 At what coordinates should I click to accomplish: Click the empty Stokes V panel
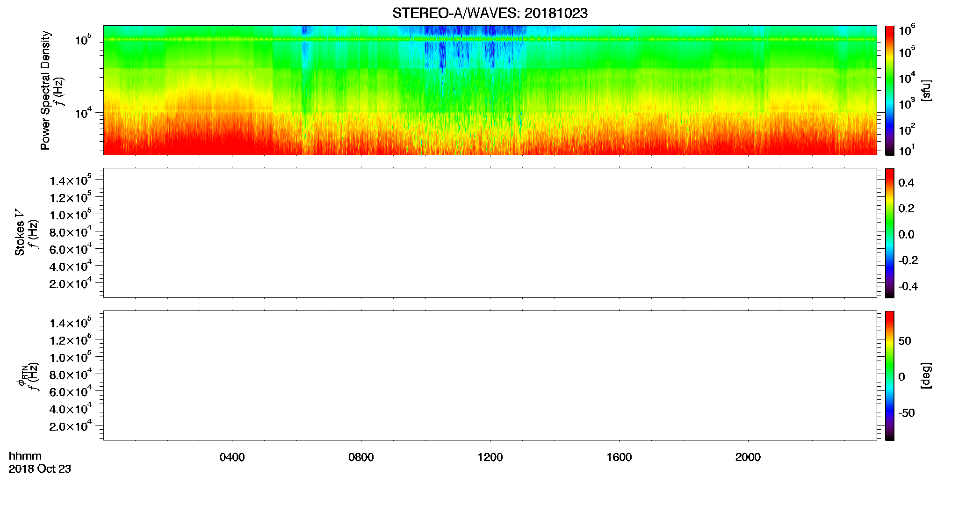(490, 233)
